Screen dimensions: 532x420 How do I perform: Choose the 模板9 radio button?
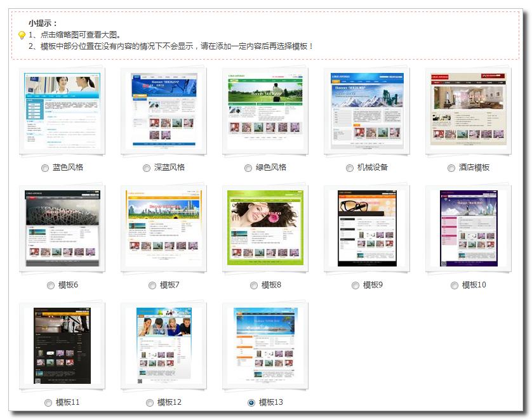(356, 285)
